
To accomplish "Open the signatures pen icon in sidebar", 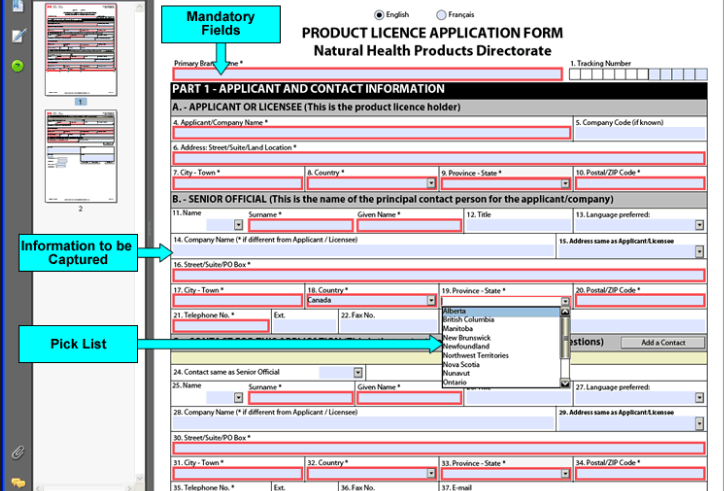I will coord(18,36).
